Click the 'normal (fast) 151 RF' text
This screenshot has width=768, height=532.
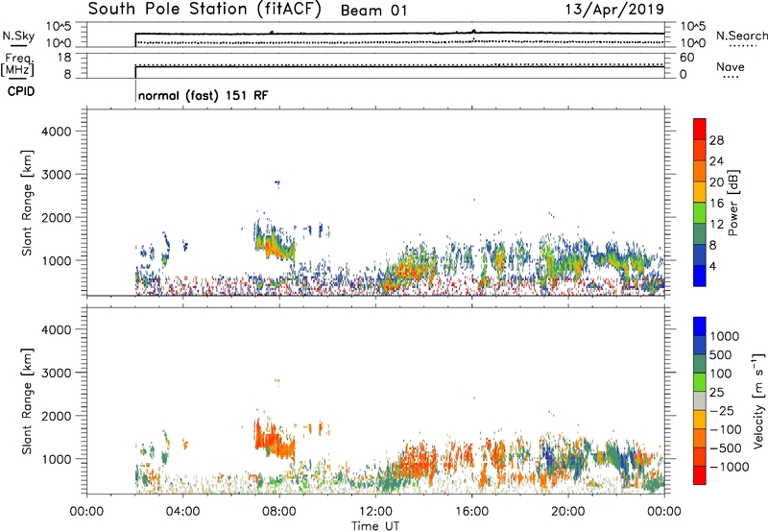point(204,95)
